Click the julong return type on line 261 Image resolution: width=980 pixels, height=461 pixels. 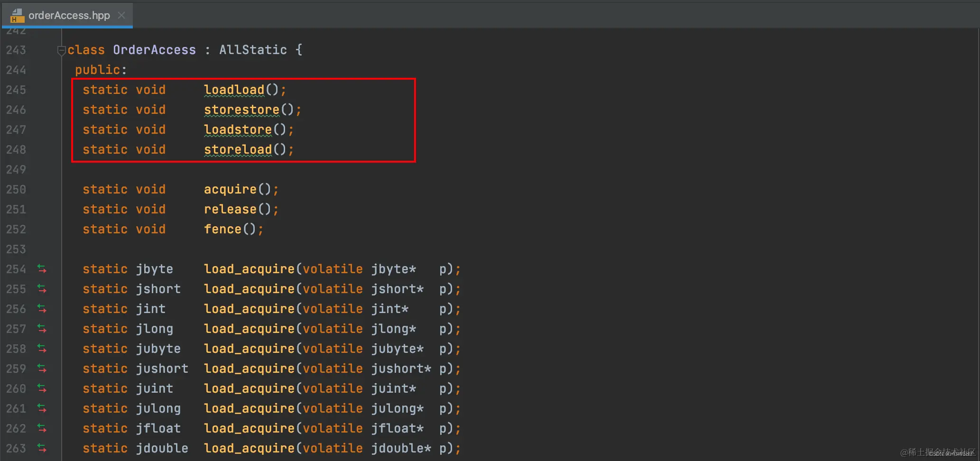(158, 408)
